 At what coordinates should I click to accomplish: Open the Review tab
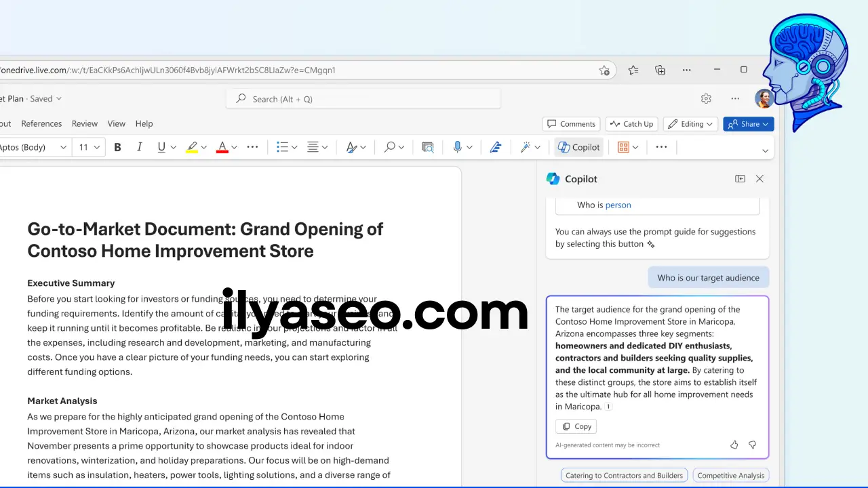click(x=85, y=123)
